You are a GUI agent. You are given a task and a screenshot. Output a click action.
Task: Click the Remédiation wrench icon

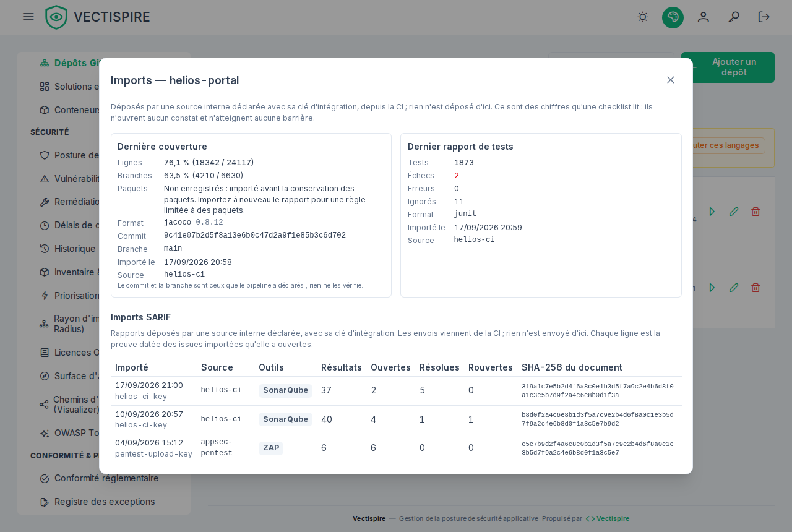45,202
